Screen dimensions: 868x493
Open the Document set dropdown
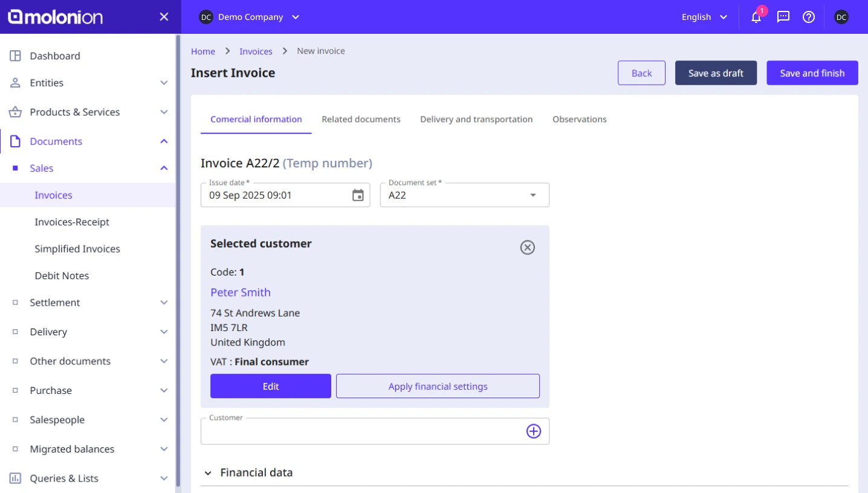tap(533, 195)
